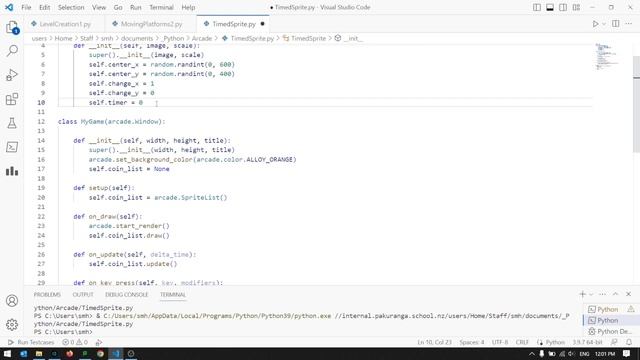The image size is (640, 360).
Task: Open the Manage gear icon
Action: (x=12, y=324)
